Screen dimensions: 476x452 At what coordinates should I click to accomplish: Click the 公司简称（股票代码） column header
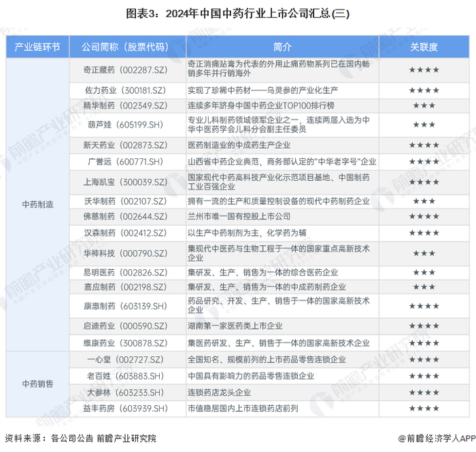coord(128,47)
